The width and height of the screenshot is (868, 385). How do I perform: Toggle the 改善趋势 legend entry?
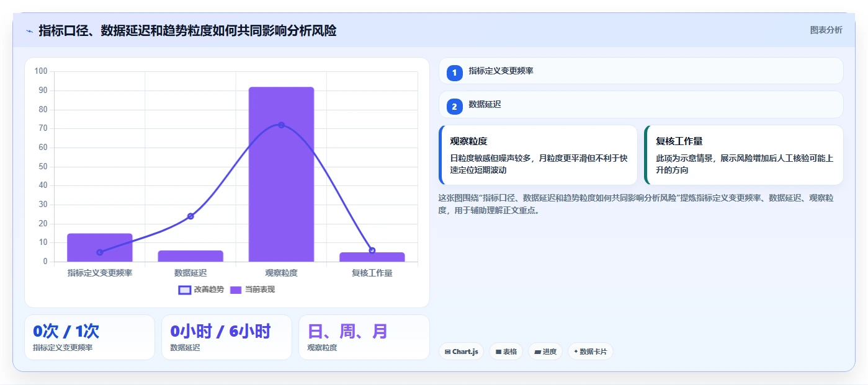click(x=201, y=290)
